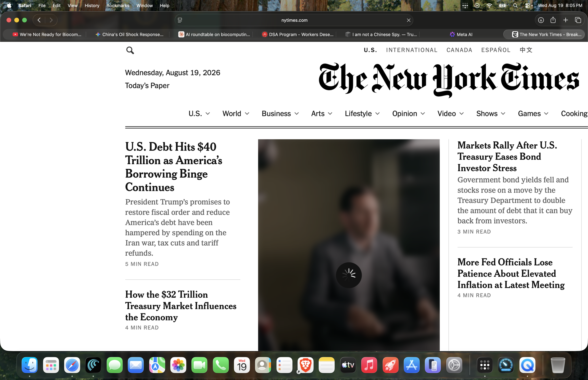Open the $32 Trillion Treasury Market story
588x380 pixels.
pos(181,306)
